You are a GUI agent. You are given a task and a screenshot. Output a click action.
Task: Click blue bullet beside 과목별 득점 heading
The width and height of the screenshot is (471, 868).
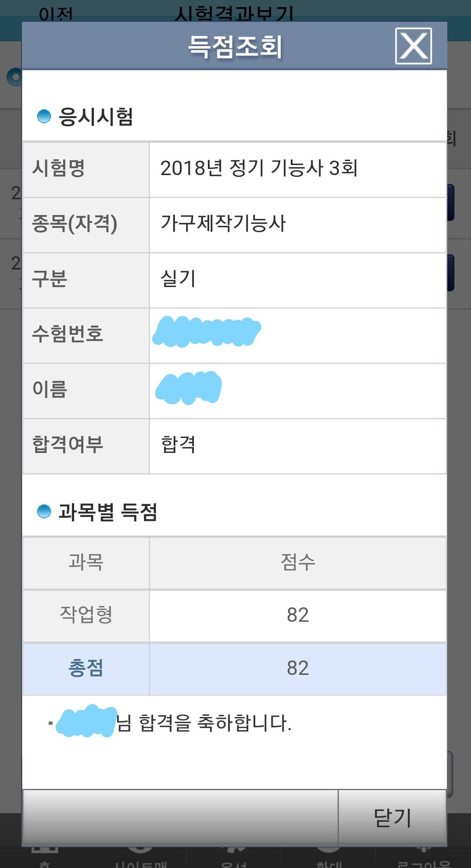point(44,511)
